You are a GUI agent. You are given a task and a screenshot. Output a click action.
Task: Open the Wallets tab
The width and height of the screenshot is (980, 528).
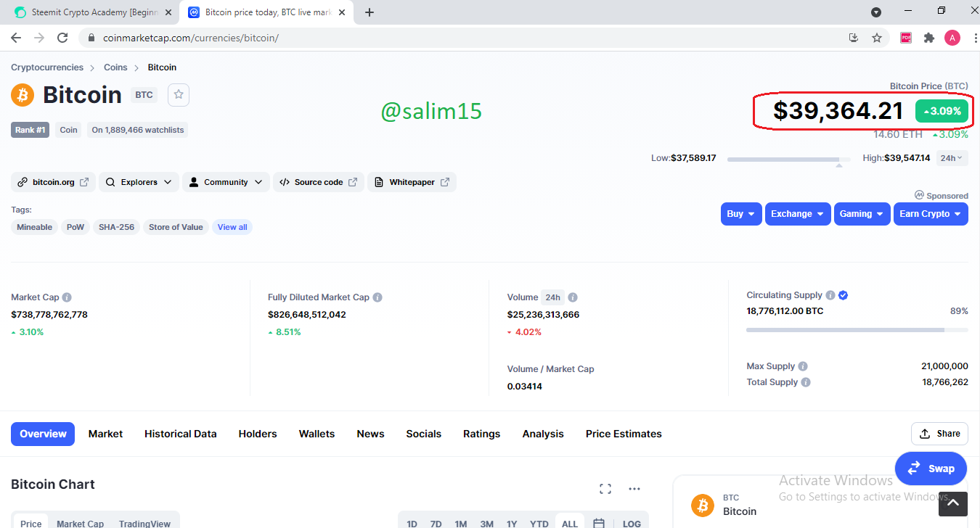click(317, 434)
